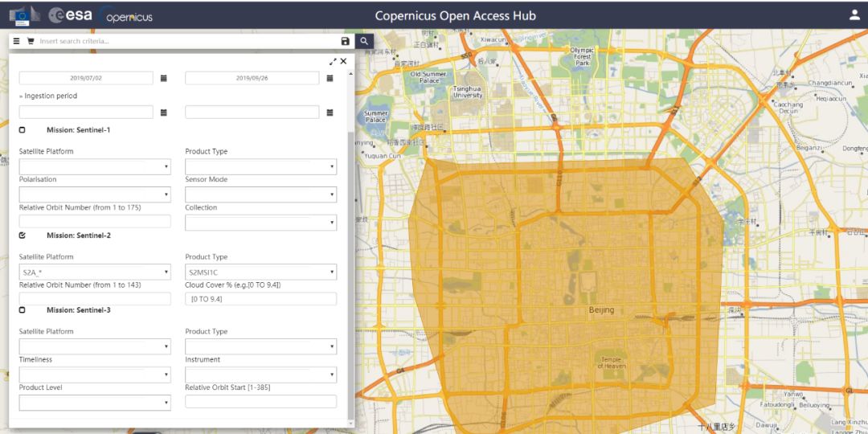Click Olympic Forest Park on map
Screen dimensions: 868x434
coord(582,56)
